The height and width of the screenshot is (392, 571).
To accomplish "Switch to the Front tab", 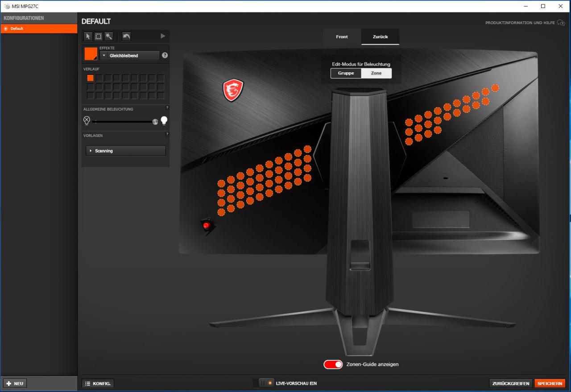I will tap(342, 37).
